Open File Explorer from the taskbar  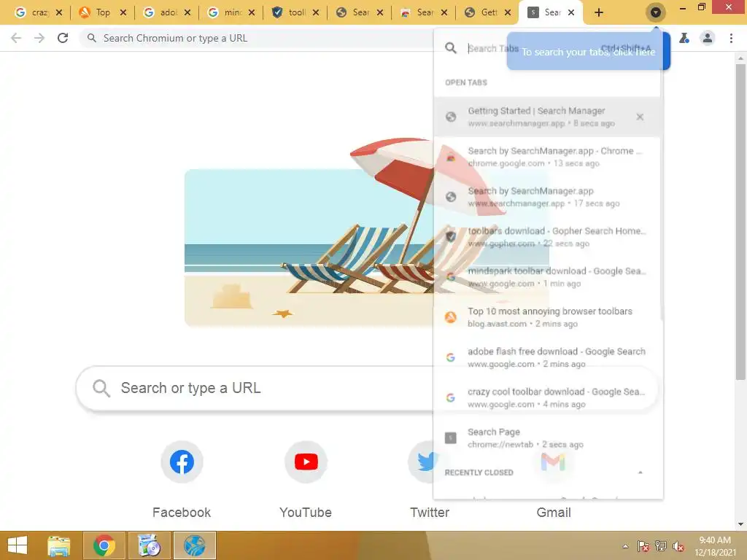pos(59,545)
